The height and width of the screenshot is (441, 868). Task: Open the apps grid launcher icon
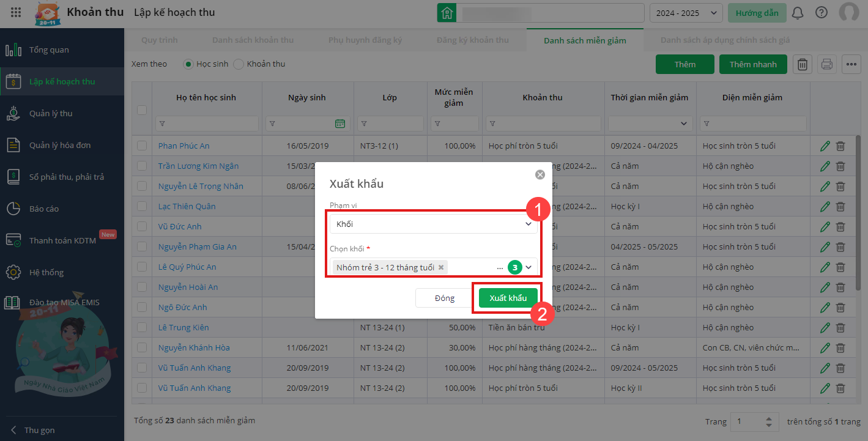(17, 12)
